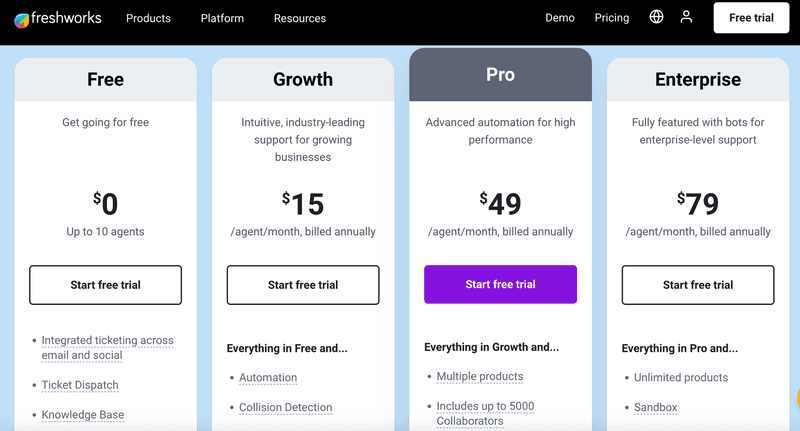Start free trial for Growth plan
Viewport: 800px width, 431px height.
coord(303,285)
